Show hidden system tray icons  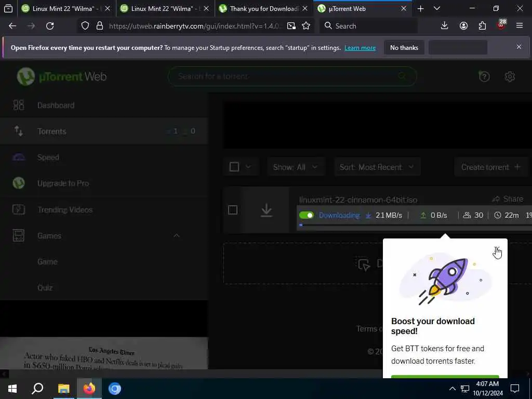453,389
